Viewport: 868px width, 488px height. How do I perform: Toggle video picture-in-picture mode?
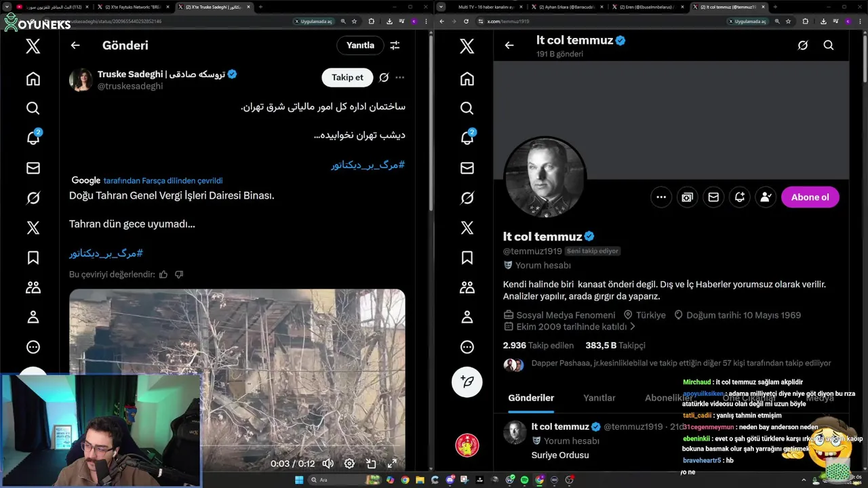click(x=371, y=464)
